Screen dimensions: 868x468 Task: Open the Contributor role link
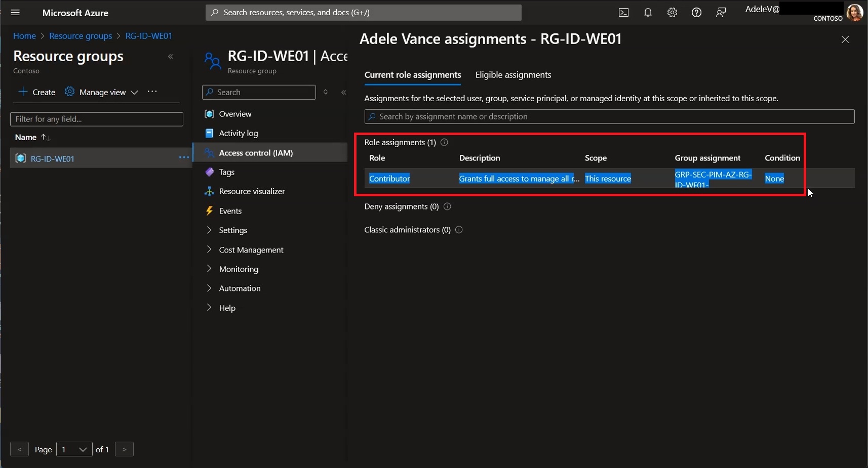tap(389, 179)
